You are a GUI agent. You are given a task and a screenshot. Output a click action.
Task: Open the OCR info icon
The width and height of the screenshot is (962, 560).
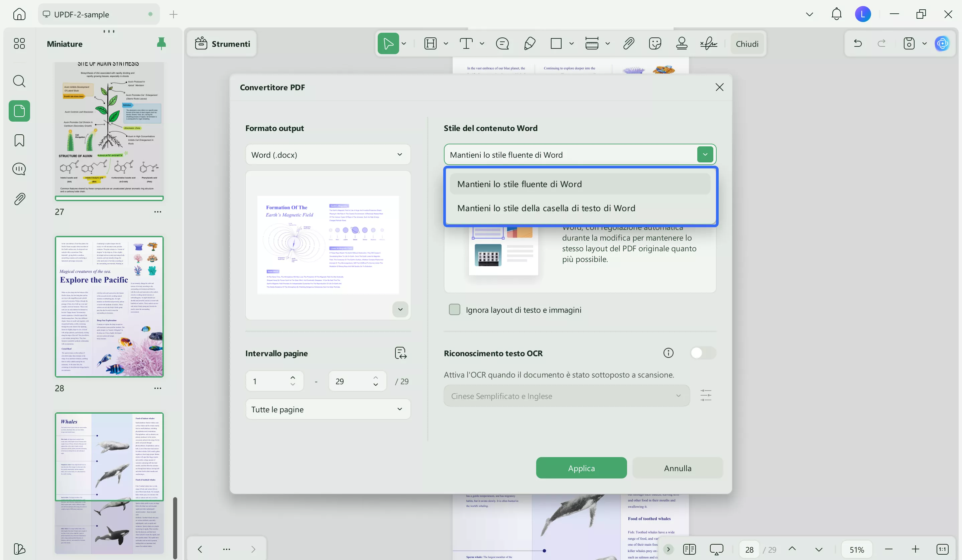pos(668,353)
